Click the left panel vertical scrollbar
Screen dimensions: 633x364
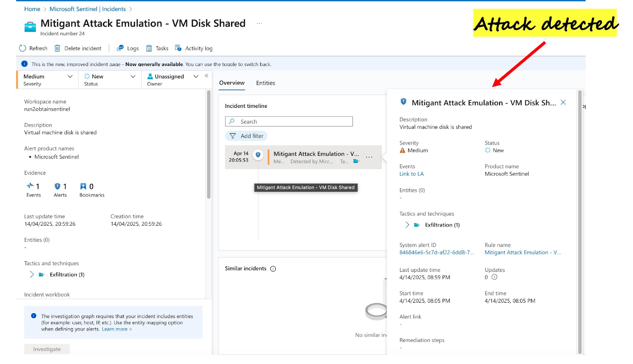(208, 145)
